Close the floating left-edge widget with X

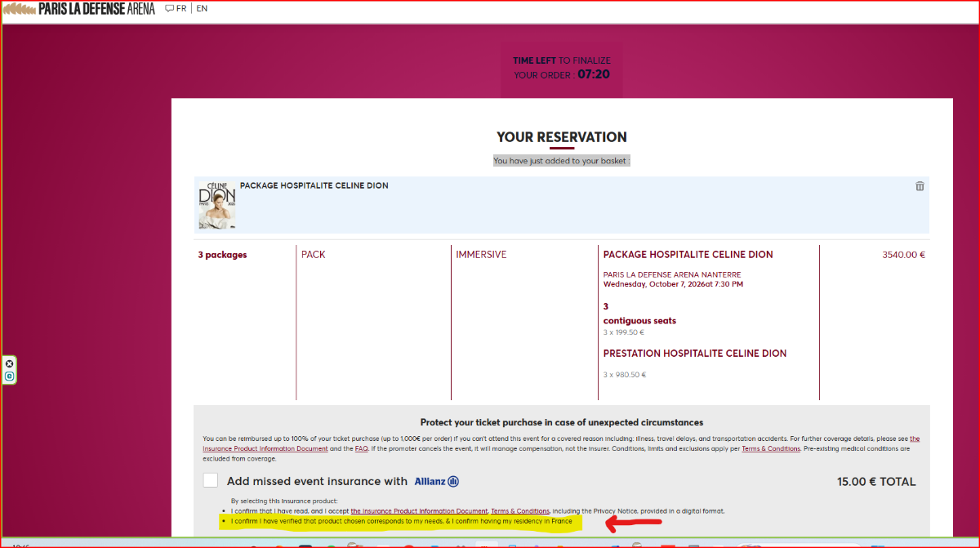coord(10,363)
